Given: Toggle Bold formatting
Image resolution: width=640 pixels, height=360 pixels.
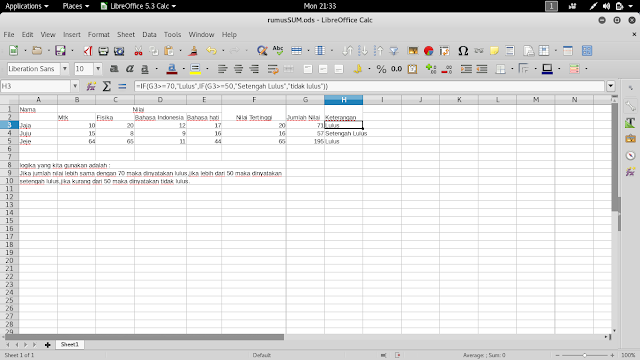Looking at the screenshot, I should coord(114,69).
